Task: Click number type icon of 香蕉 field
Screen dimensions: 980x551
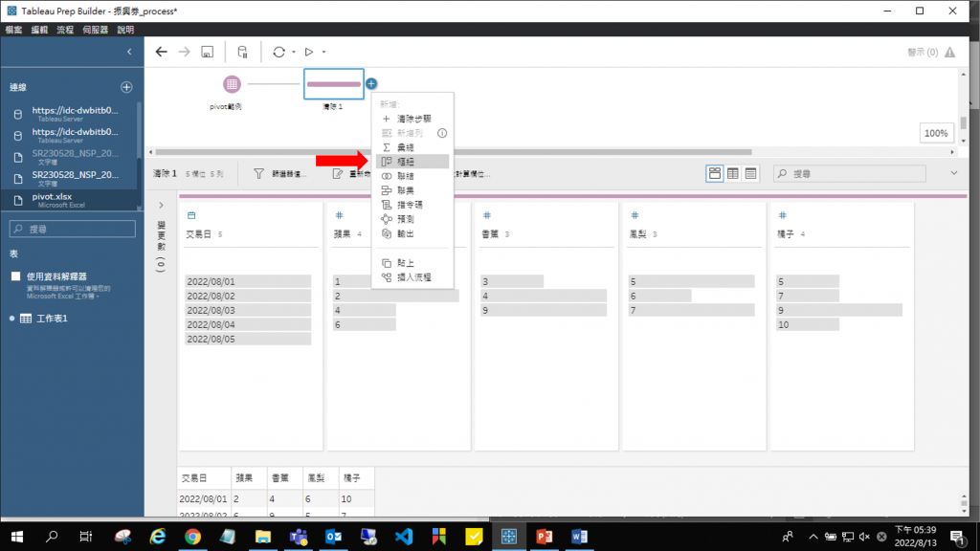Action: (487, 215)
